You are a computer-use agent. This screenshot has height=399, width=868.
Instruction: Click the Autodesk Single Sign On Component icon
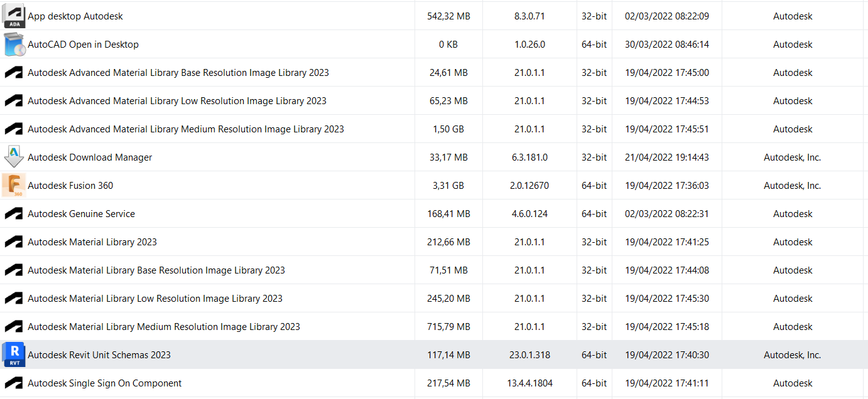(14, 383)
